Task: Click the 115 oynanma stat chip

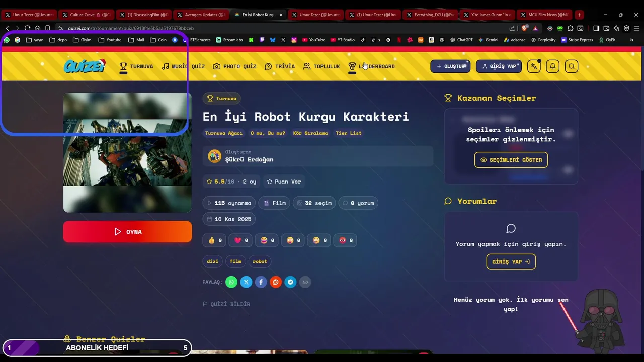Action: tap(229, 203)
